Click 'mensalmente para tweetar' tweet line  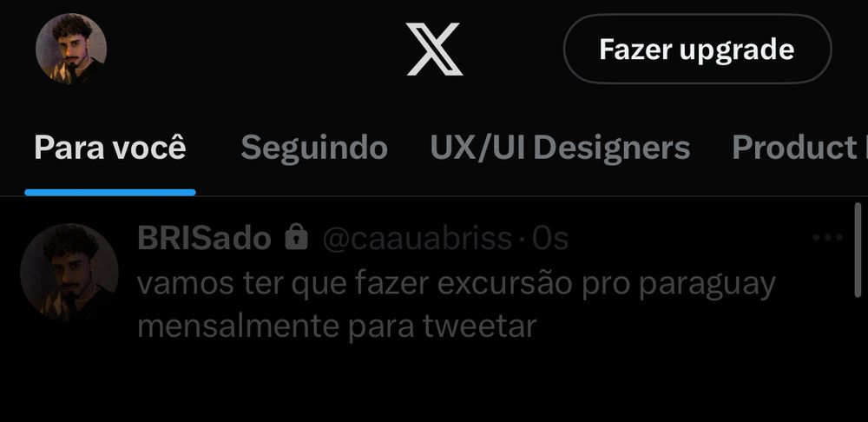(337, 326)
